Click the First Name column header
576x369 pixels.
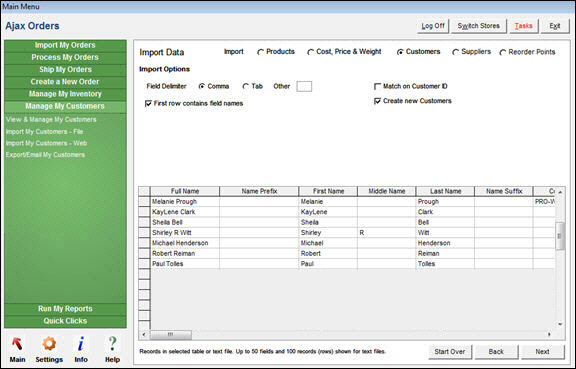click(x=328, y=191)
